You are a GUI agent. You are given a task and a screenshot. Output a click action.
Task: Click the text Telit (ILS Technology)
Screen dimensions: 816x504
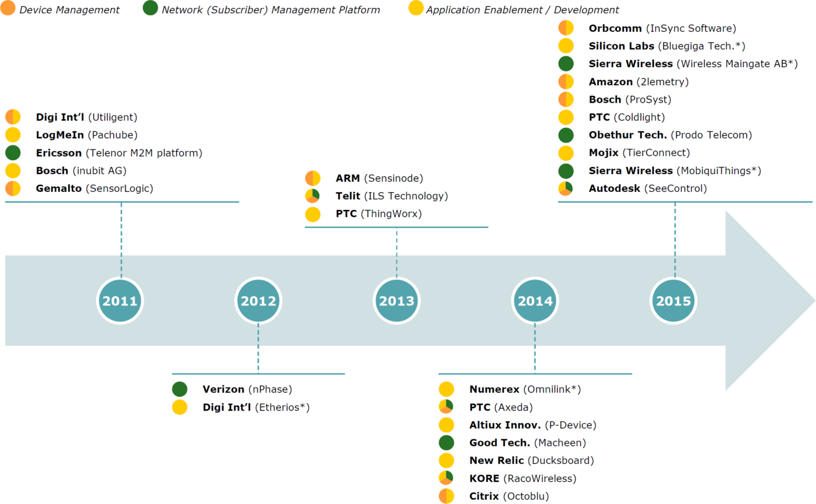coord(392,196)
